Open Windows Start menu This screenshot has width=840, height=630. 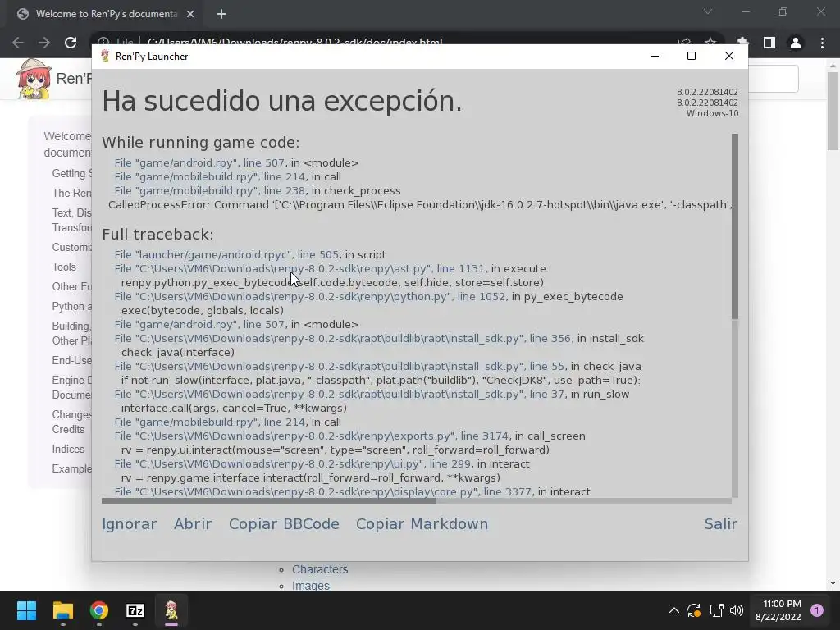click(26, 610)
